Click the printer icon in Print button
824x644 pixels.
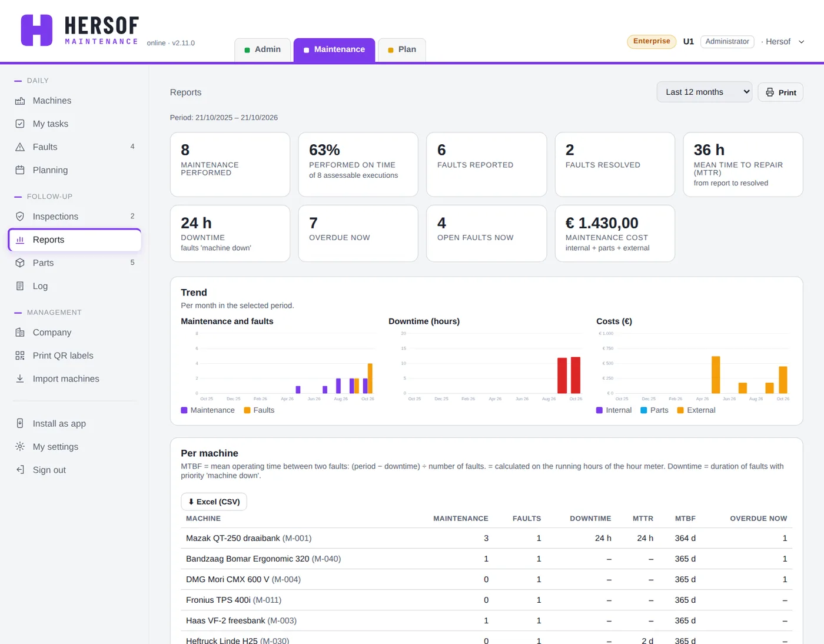tap(770, 92)
